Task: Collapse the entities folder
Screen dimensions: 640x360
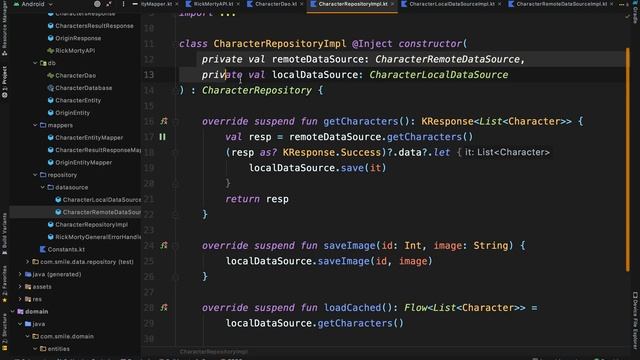Action: [x=35, y=349]
